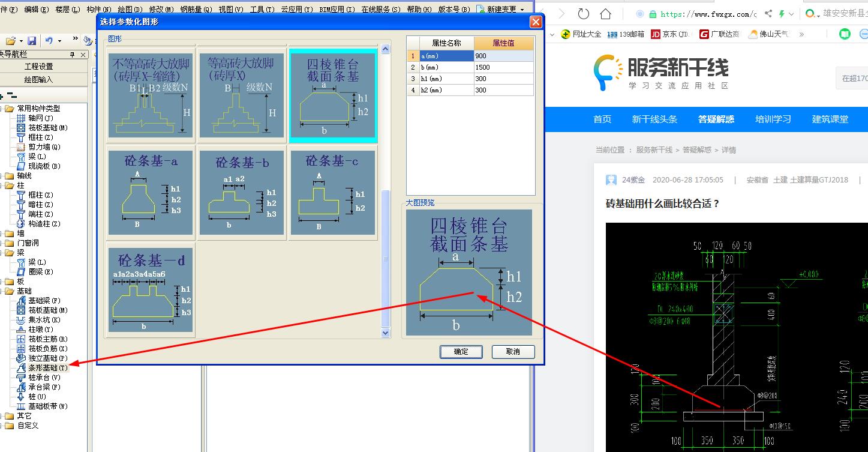Open the 绘图(D) menu
Screen dimensions: 868x452
coord(130,10)
